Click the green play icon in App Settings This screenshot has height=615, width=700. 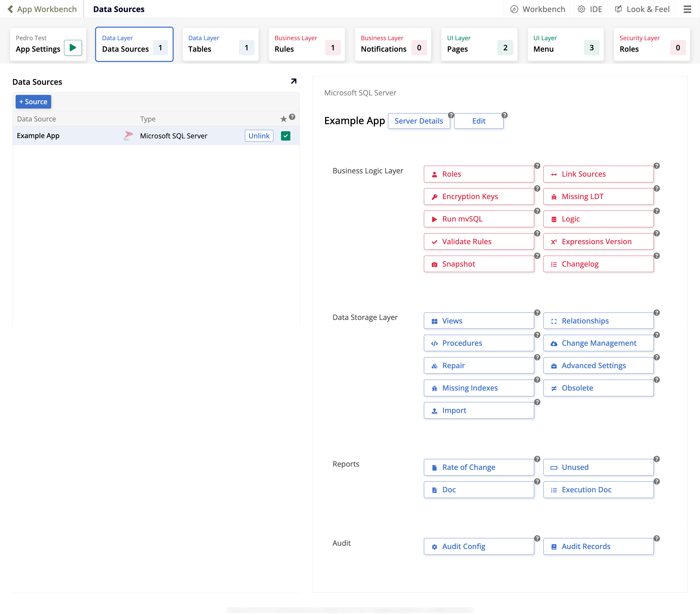tap(73, 48)
